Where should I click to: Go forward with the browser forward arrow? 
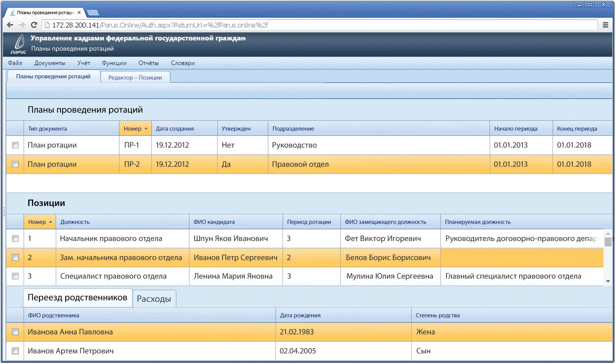tap(22, 25)
